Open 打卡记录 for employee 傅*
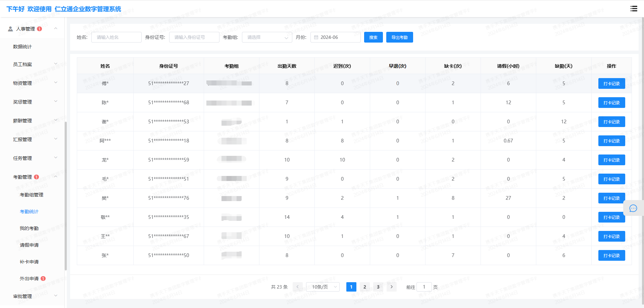This screenshot has height=308, width=644. (x=611, y=83)
